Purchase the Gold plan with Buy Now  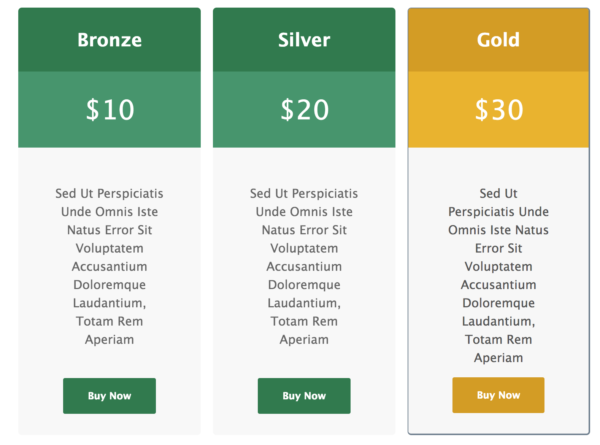pos(498,395)
